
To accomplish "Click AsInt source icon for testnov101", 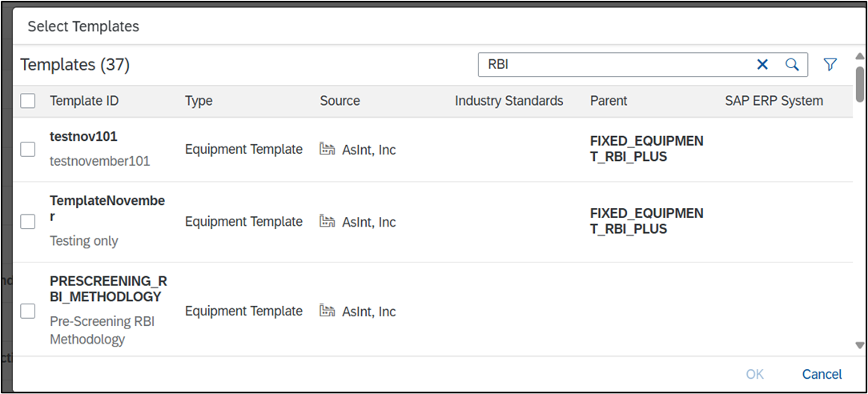I will [327, 149].
